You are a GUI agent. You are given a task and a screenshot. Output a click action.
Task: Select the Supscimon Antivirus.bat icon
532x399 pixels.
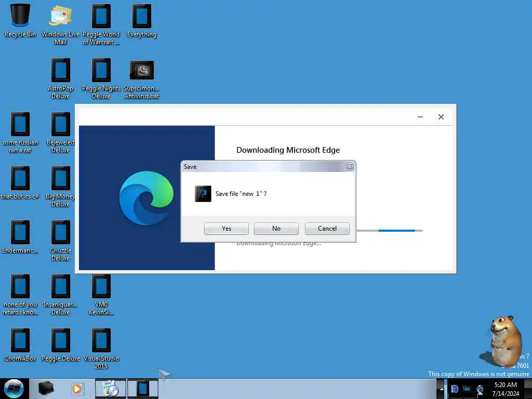(142, 80)
